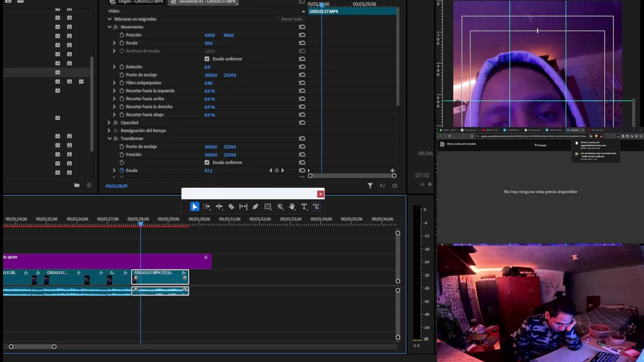Screen dimensions: 644x362
Task: Click the new bin folder icon
Action: pyautogui.click(x=76, y=186)
